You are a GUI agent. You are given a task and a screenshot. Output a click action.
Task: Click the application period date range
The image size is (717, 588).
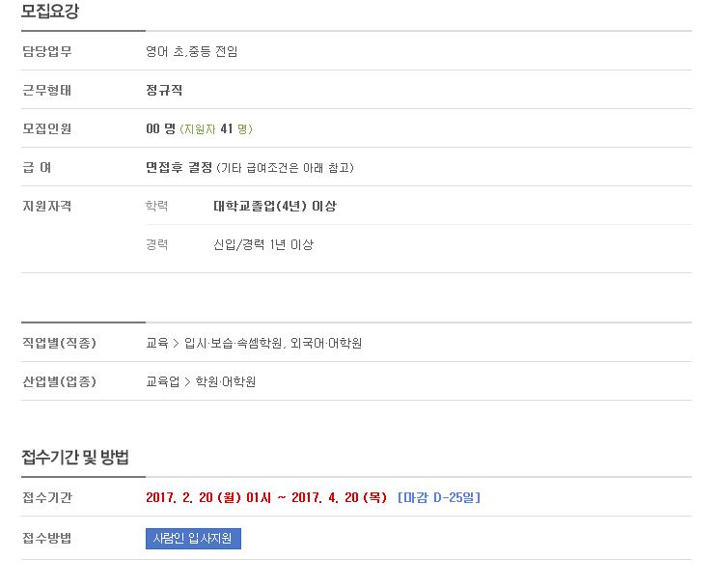coord(266,497)
